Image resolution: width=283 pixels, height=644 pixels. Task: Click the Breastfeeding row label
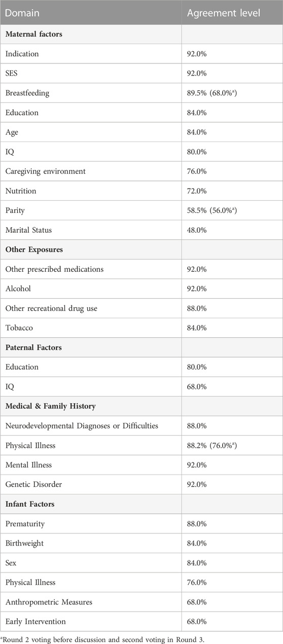[27, 93]
